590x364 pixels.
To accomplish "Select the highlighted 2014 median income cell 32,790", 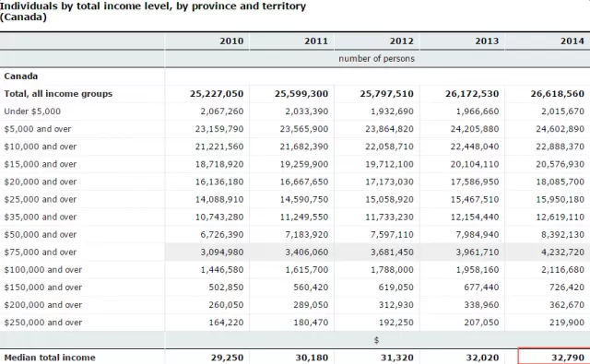I will pyautogui.click(x=554, y=357).
